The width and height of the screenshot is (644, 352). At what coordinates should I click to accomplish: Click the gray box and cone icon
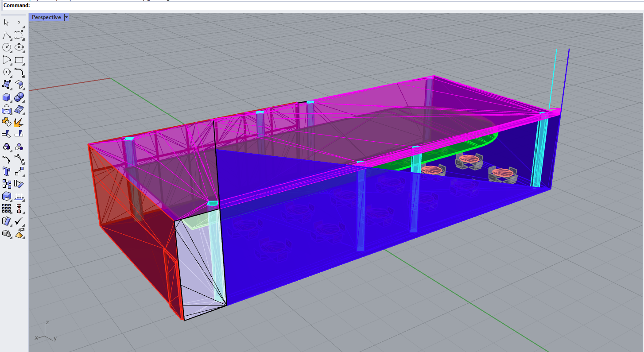(x=7, y=233)
